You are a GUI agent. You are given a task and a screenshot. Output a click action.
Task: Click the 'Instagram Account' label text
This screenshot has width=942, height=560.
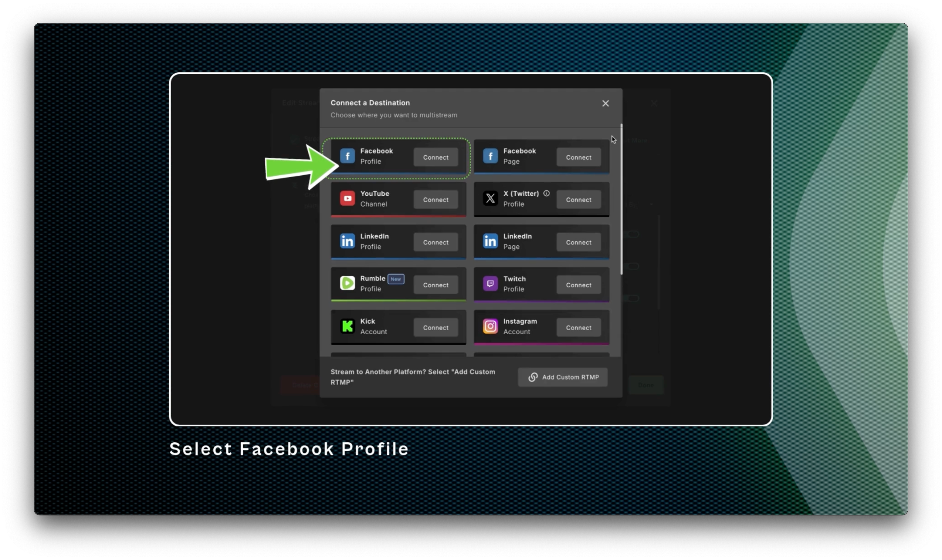pos(520,326)
